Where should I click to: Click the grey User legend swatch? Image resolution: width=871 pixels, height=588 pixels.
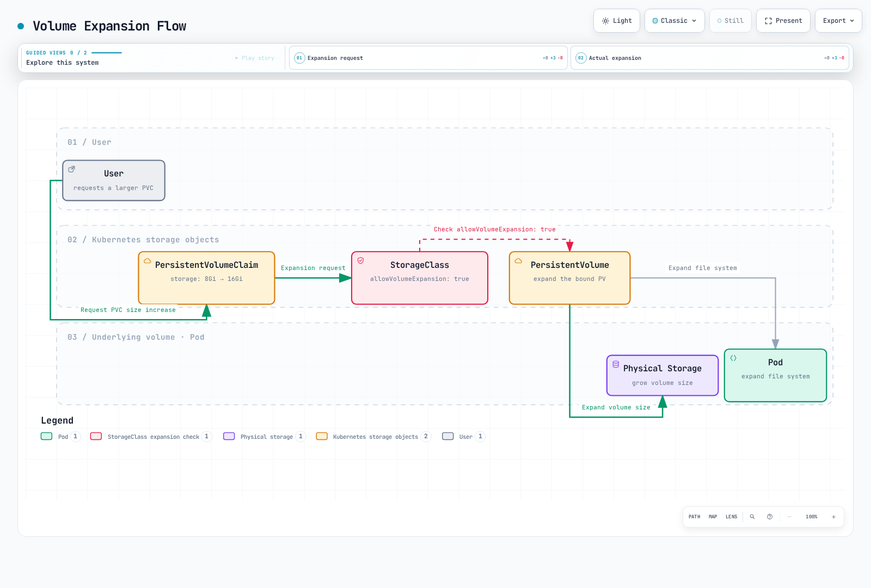point(447,436)
